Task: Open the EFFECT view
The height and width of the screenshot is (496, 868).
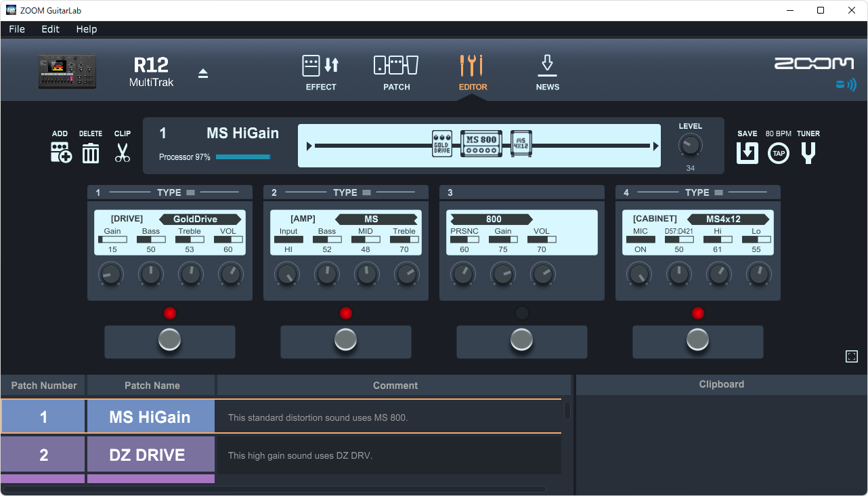Action: tap(321, 73)
